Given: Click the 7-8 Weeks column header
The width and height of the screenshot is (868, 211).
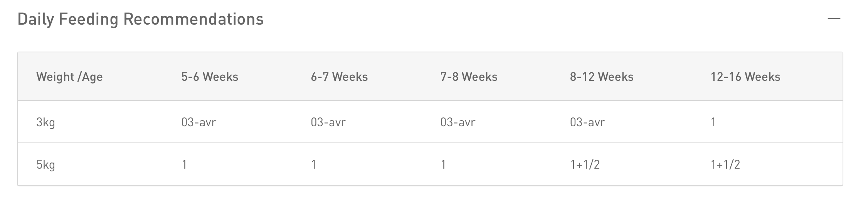Looking at the screenshot, I should click(469, 77).
